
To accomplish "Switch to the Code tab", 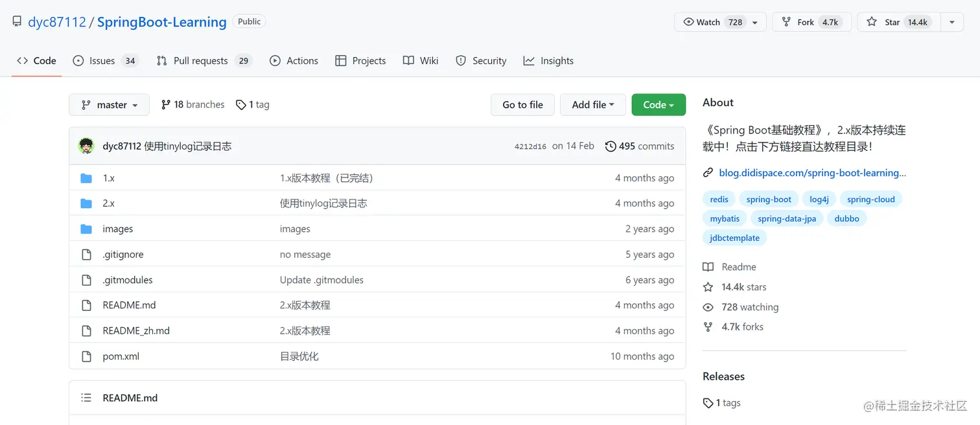I will point(37,60).
